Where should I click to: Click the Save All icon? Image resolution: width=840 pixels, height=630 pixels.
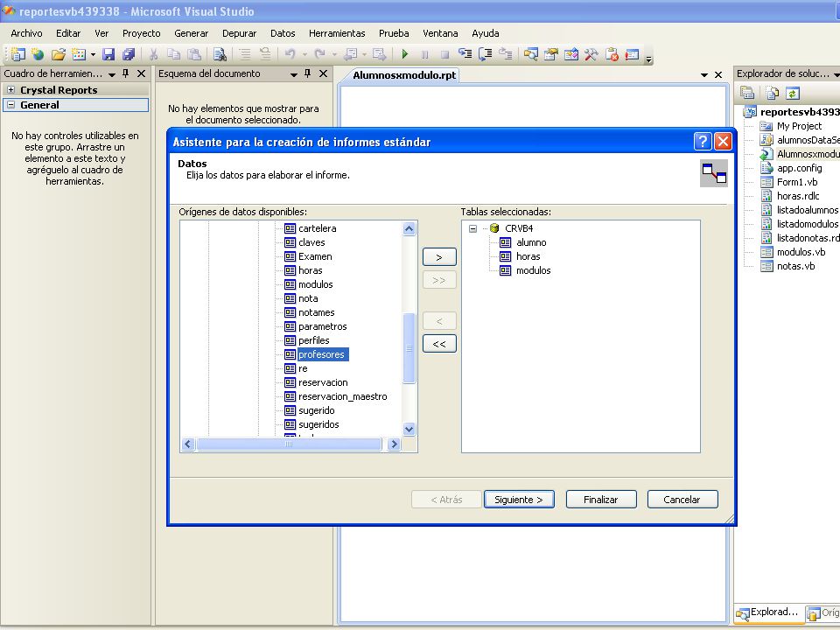(x=129, y=54)
